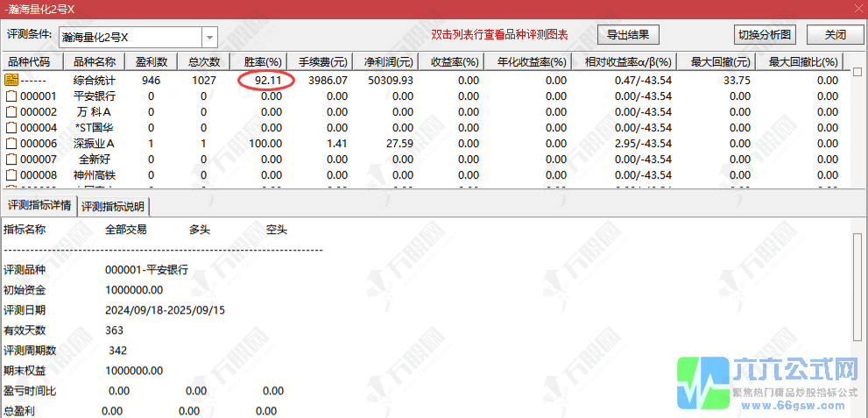Image resolution: width=868 pixels, height=418 pixels.
Task: Click the summary icon beside 综合统计
Action: (11, 81)
